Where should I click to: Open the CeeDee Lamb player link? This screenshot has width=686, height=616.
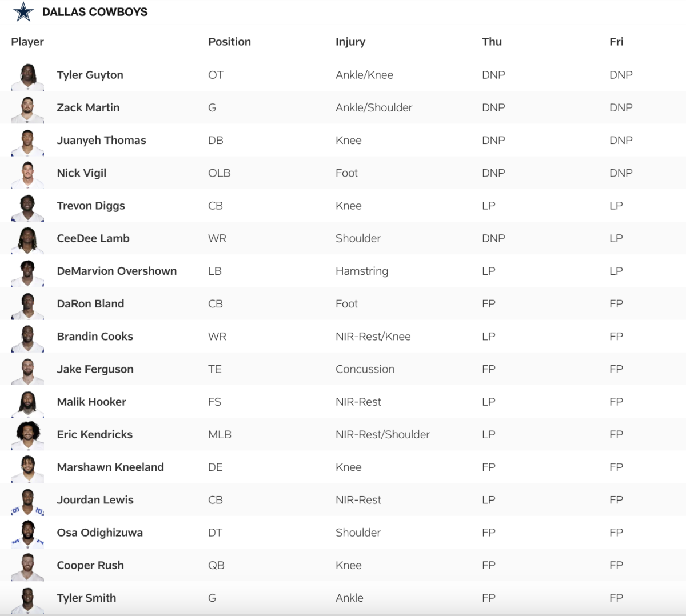(x=93, y=238)
